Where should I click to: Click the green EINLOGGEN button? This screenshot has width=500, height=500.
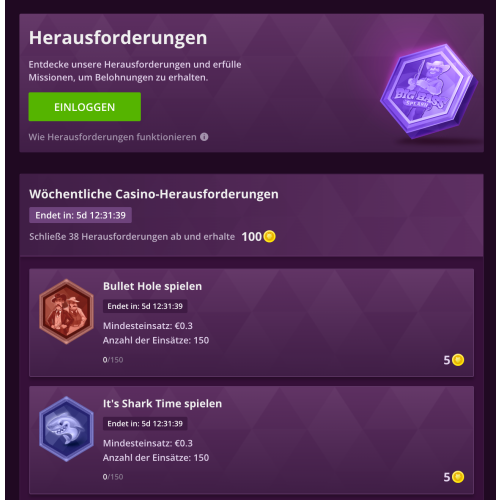coord(85,107)
